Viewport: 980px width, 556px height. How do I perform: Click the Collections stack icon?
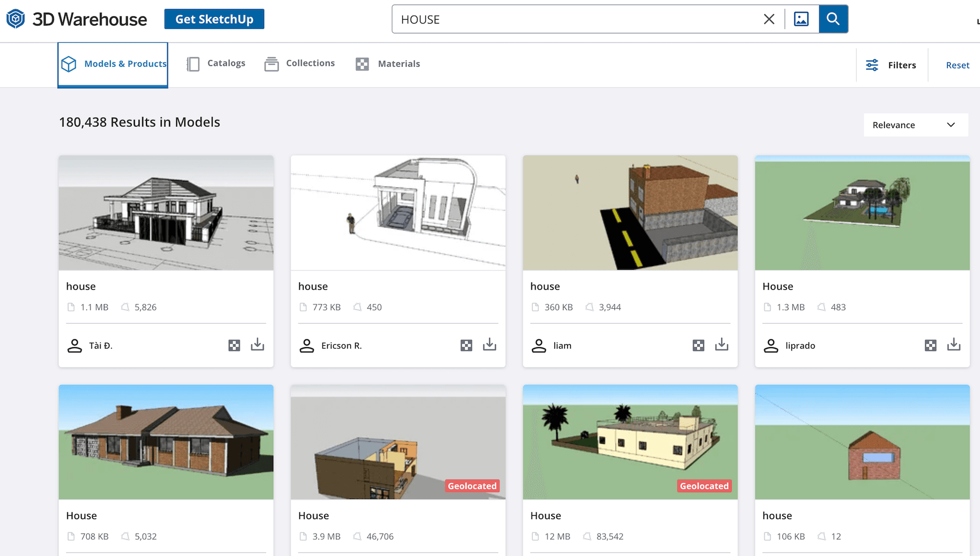pyautogui.click(x=272, y=64)
